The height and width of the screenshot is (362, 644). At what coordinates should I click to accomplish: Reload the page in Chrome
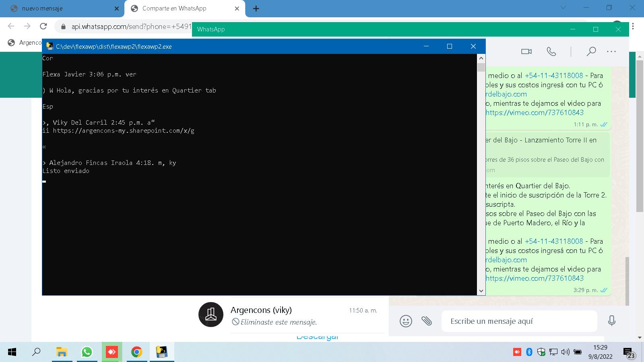[43, 27]
